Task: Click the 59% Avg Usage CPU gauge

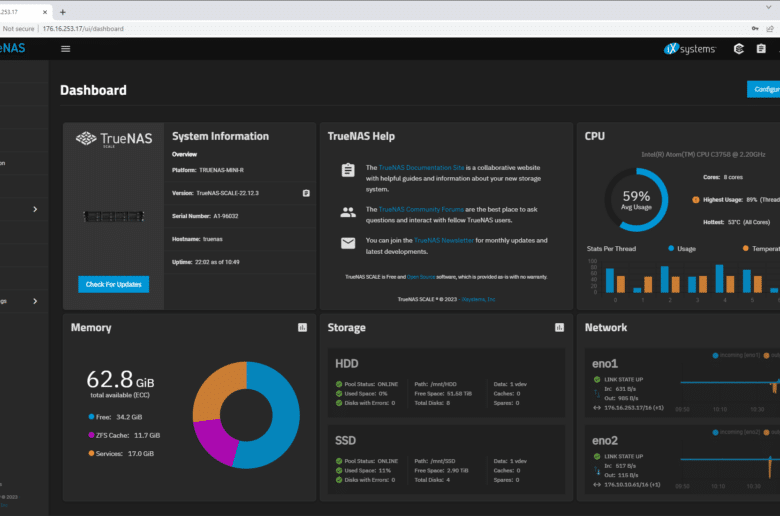Action: [x=636, y=200]
